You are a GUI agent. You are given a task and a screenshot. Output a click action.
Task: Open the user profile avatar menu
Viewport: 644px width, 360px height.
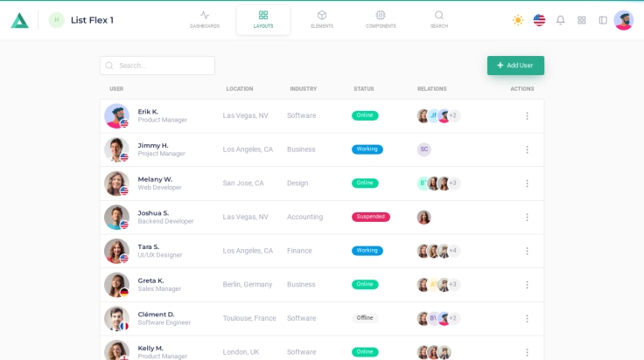pos(624,20)
